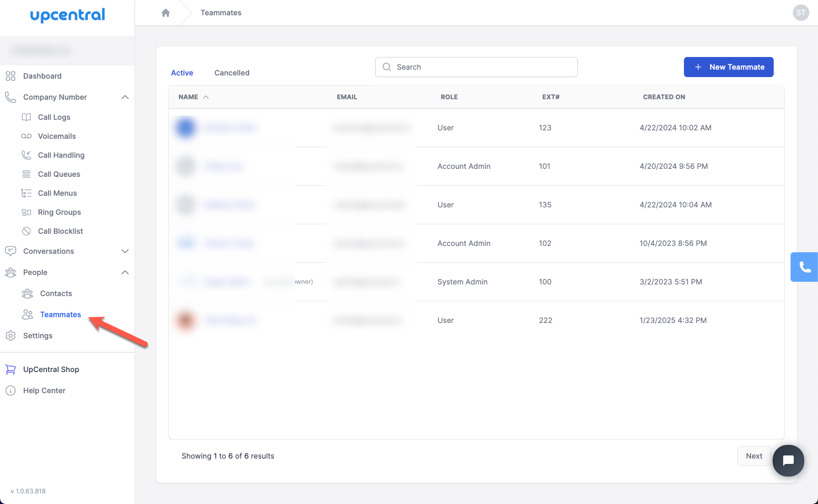The width and height of the screenshot is (818, 504).
Task: Open the Call Menus section
Action: pos(57,193)
